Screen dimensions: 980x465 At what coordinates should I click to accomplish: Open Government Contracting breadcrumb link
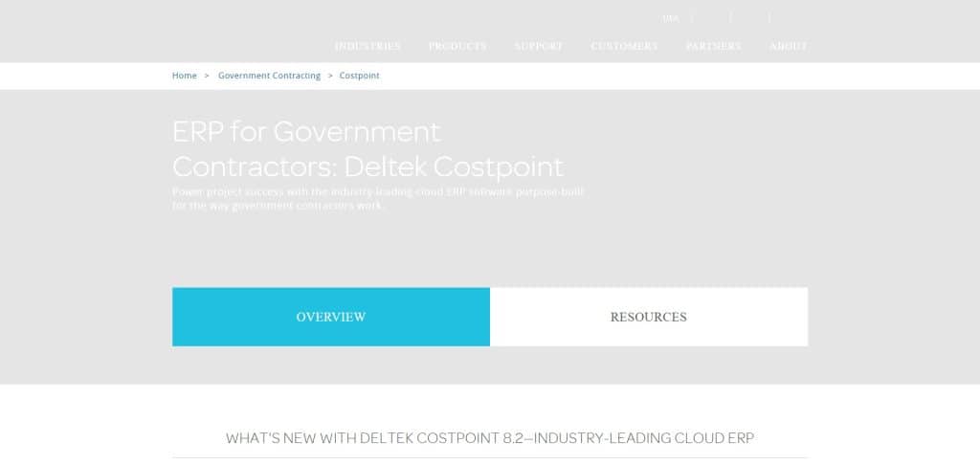(x=269, y=76)
